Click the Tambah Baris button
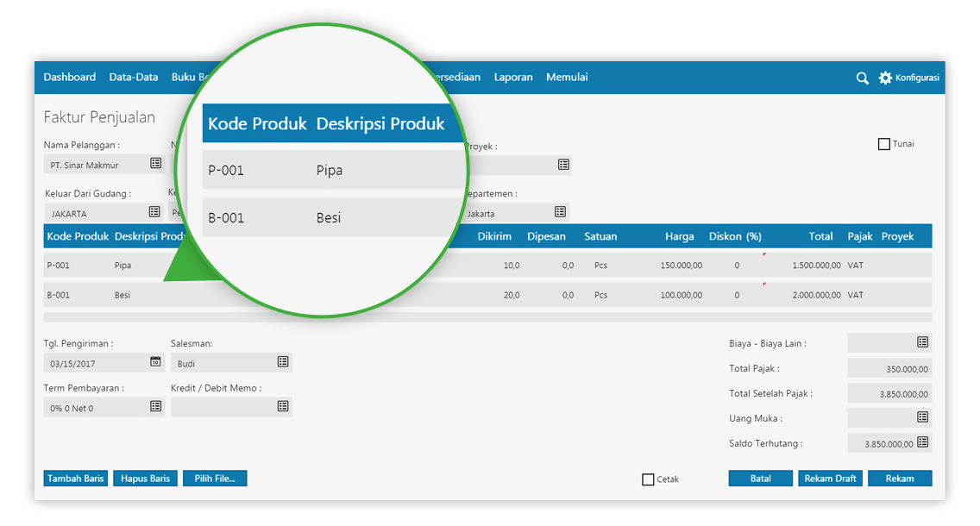 [x=76, y=479]
